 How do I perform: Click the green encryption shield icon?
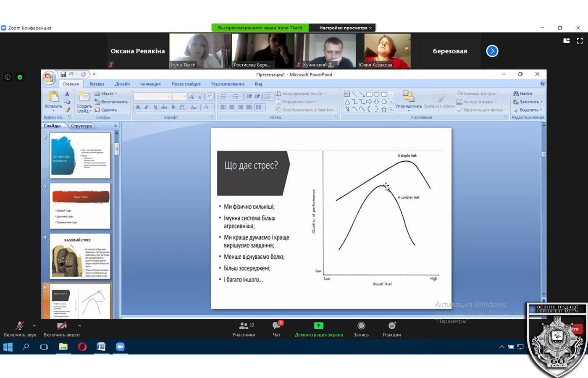20,77
